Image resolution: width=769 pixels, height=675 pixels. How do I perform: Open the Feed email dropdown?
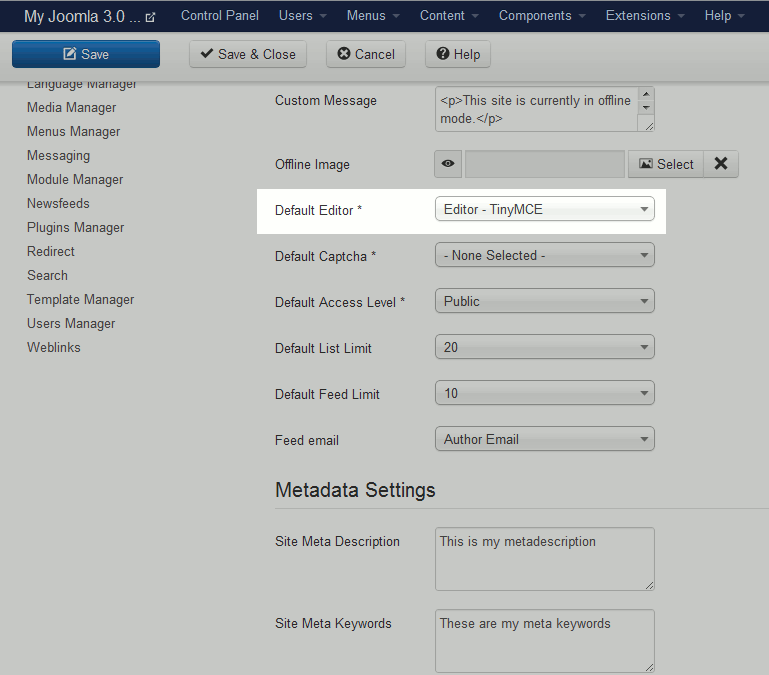pos(544,440)
